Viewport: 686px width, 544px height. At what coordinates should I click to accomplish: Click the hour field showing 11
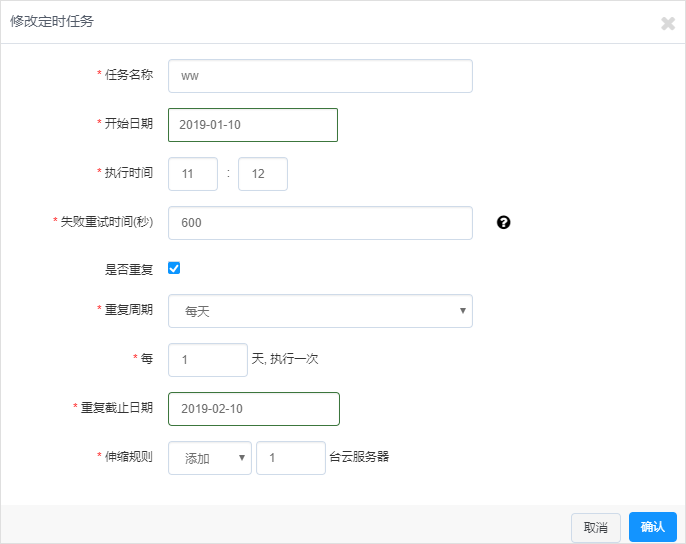click(192, 174)
